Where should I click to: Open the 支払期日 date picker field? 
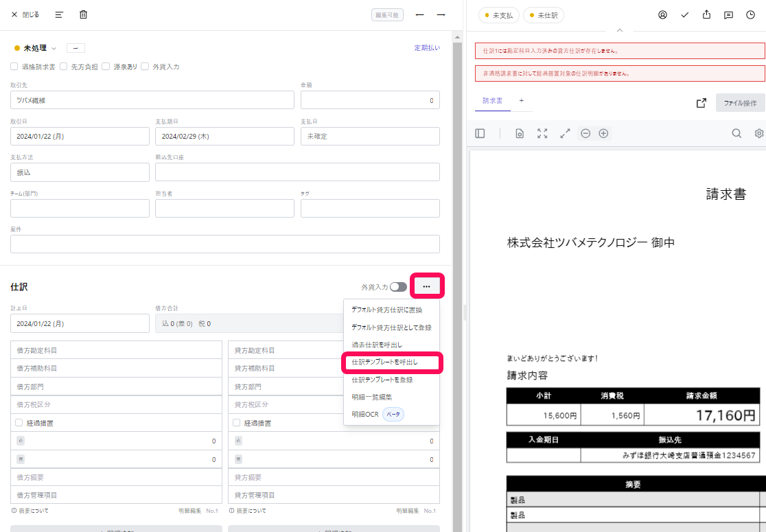tap(224, 137)
